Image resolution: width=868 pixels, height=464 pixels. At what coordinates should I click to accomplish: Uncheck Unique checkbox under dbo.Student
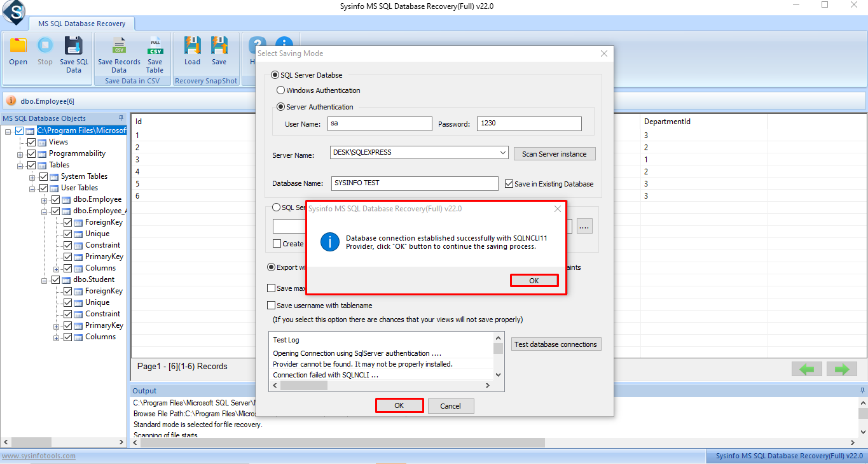pos(68,302)
